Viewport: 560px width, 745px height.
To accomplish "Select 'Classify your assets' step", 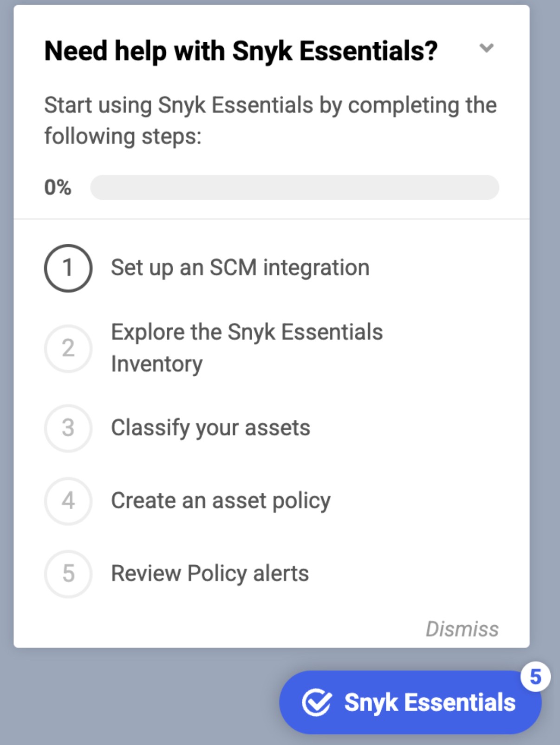I will point(210,428).
